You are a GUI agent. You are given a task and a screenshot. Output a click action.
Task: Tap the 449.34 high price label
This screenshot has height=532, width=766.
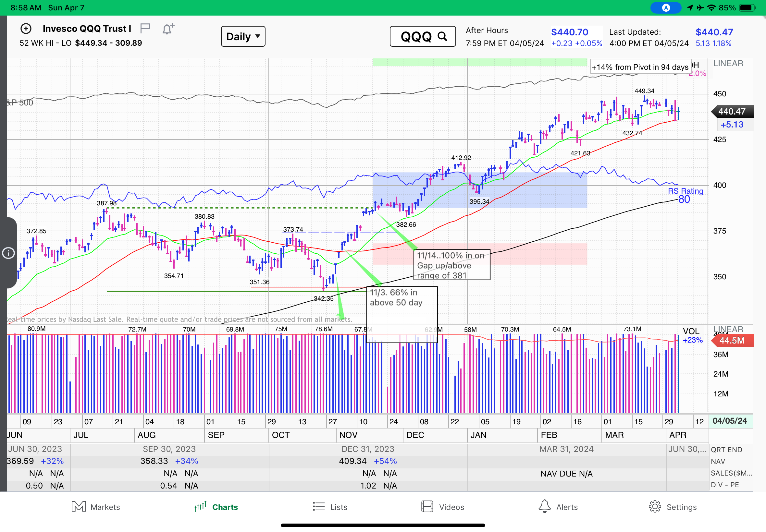644,91
